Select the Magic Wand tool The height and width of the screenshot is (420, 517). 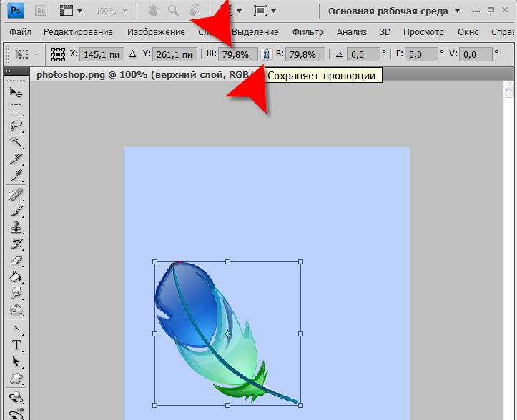coord(16,142)
